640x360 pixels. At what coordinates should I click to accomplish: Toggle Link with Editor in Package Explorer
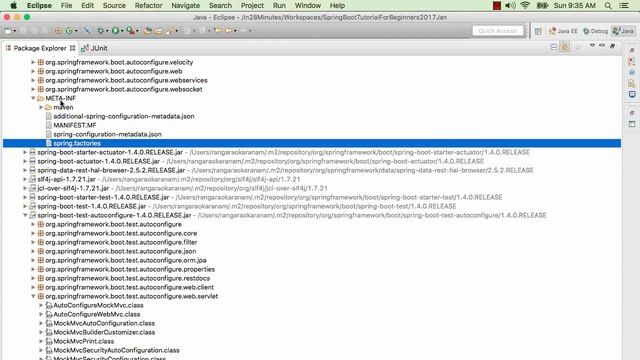point(564,47)
